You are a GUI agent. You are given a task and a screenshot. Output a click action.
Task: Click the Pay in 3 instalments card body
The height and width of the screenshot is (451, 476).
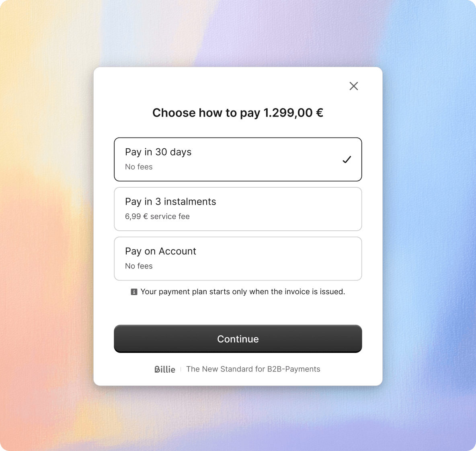(x=238, y=209)
